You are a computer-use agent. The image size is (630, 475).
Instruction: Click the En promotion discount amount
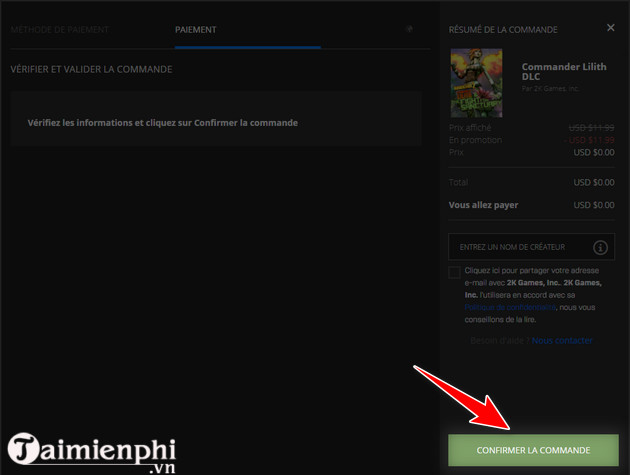click(589, 140)
